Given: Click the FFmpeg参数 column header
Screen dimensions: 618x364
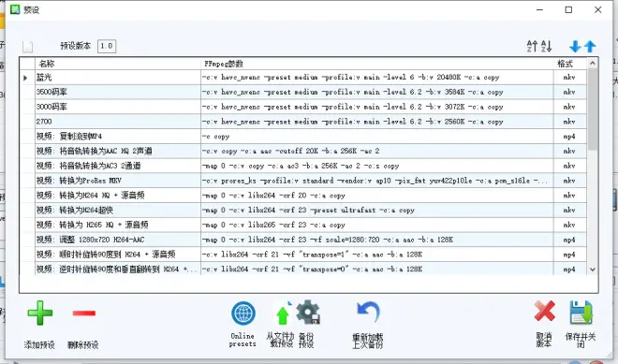Looking at the screenshot, I should [376, 64].
